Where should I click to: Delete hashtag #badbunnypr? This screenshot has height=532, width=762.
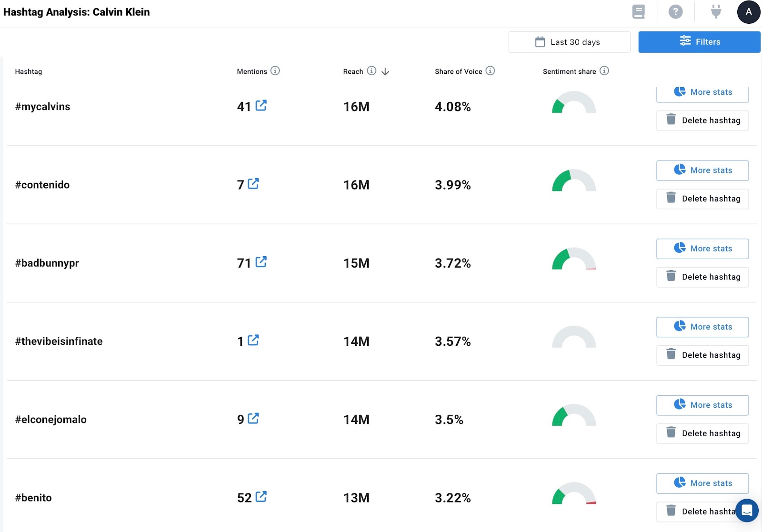click(702, 277)
